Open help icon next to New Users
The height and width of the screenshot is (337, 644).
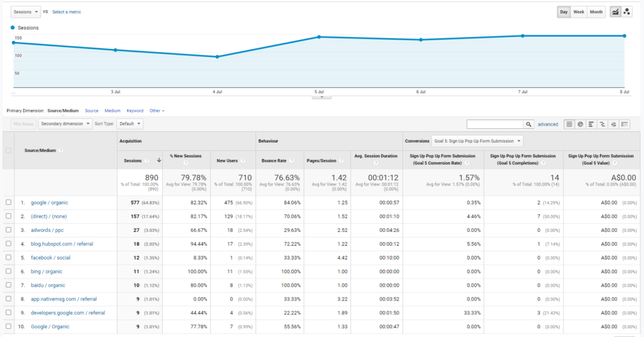pyautogui.click(x=243, y=160)
